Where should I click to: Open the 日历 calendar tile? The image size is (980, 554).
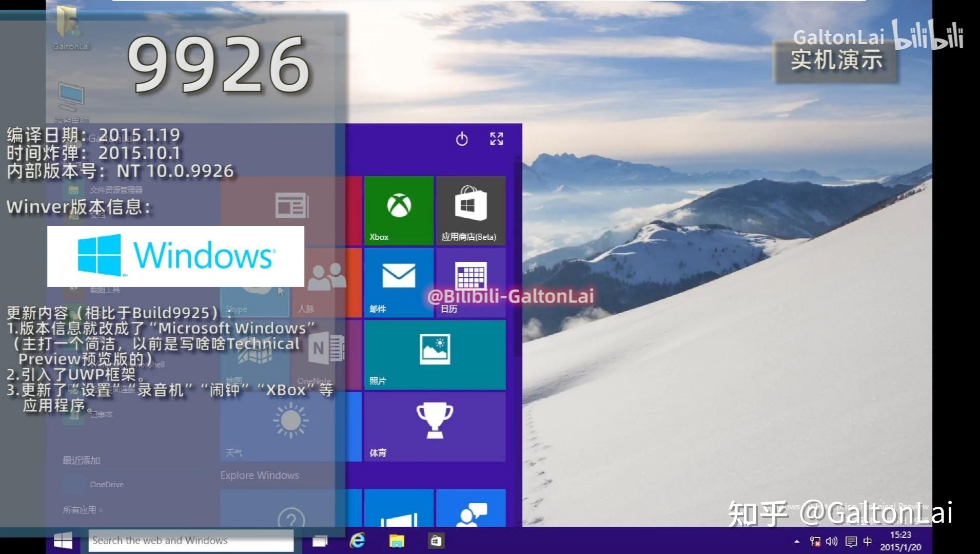(471, 282)
